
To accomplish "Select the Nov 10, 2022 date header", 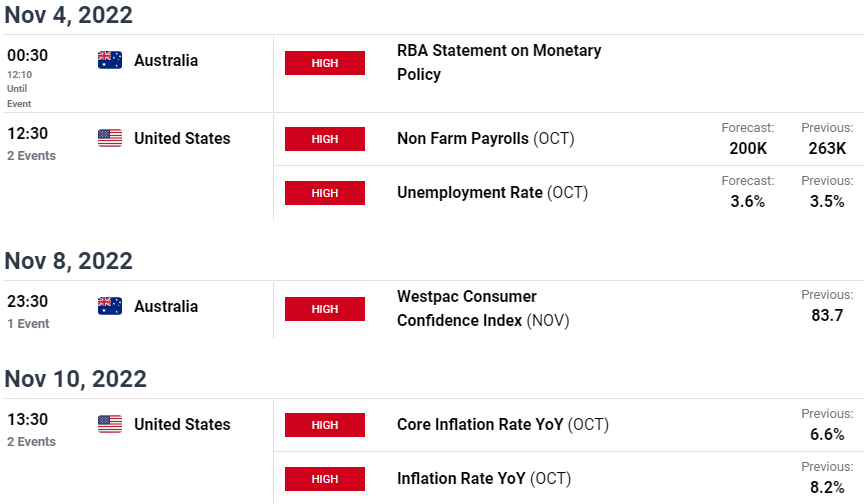I will [x=75, y=379].
